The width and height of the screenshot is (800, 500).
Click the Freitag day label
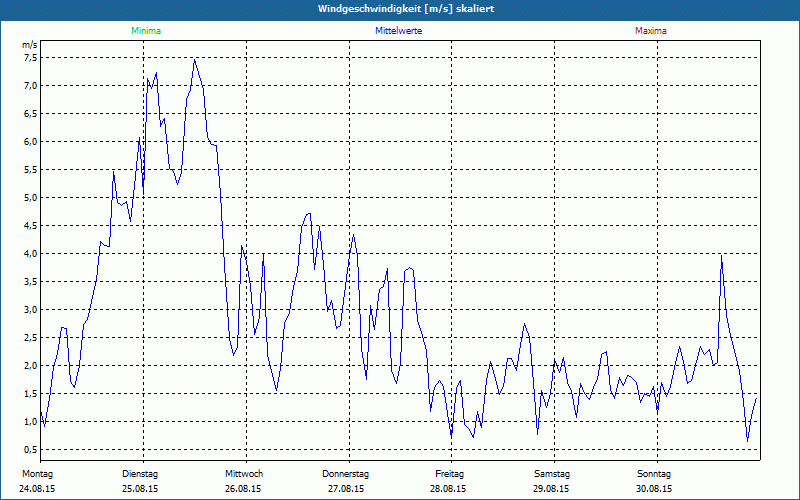point(449,473)
